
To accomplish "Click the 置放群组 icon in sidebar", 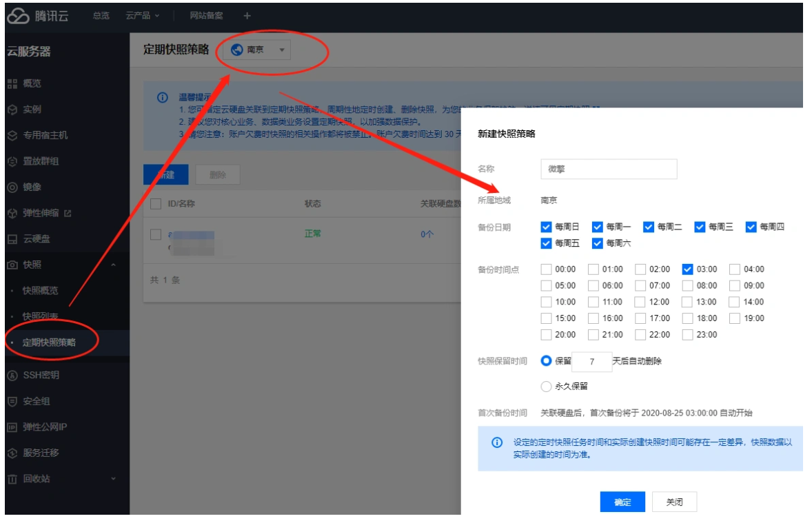I will pos(12,161).
